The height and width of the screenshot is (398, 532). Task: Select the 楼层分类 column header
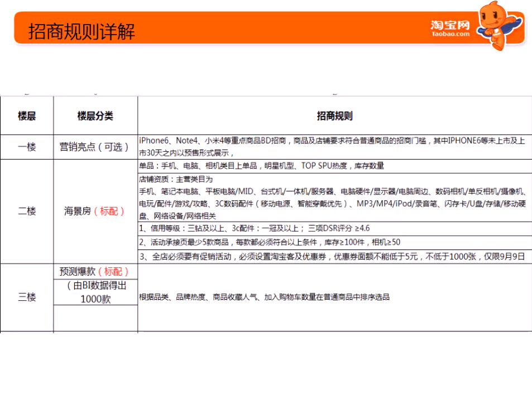tap(95, 116)
